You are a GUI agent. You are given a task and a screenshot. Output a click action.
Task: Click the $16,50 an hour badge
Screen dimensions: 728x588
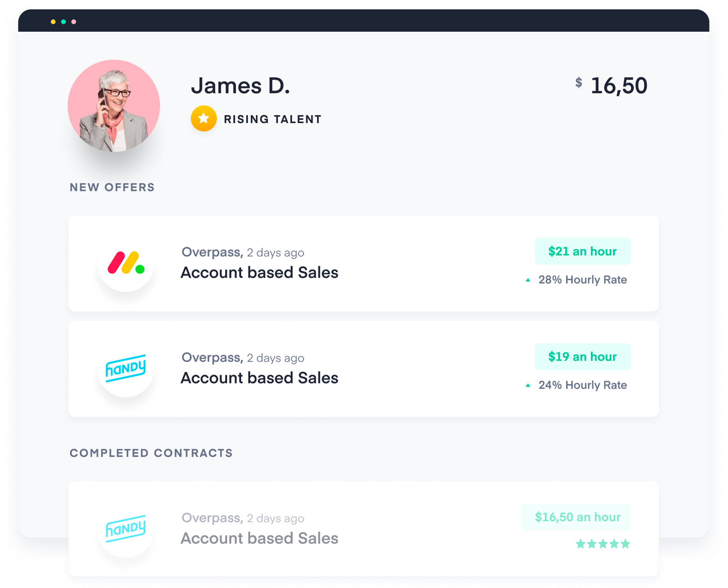[x=577, y=517]
